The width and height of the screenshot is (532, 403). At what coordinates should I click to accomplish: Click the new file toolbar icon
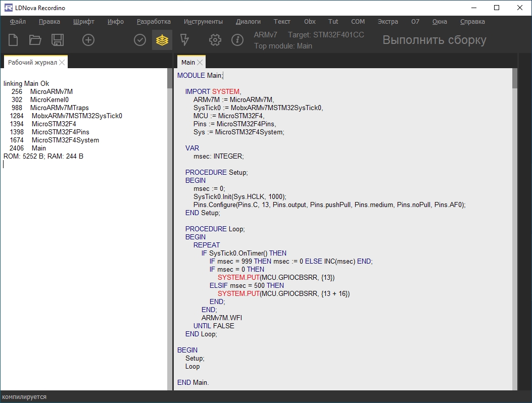[x=13, y=40]
